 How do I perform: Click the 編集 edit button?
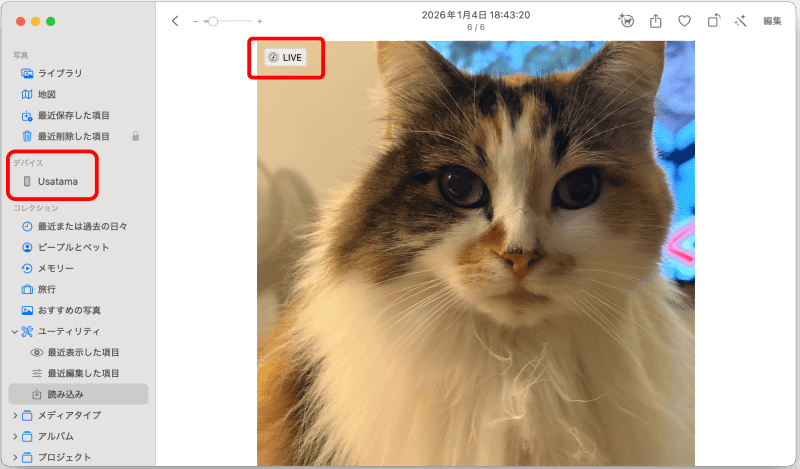coord(772,21)
